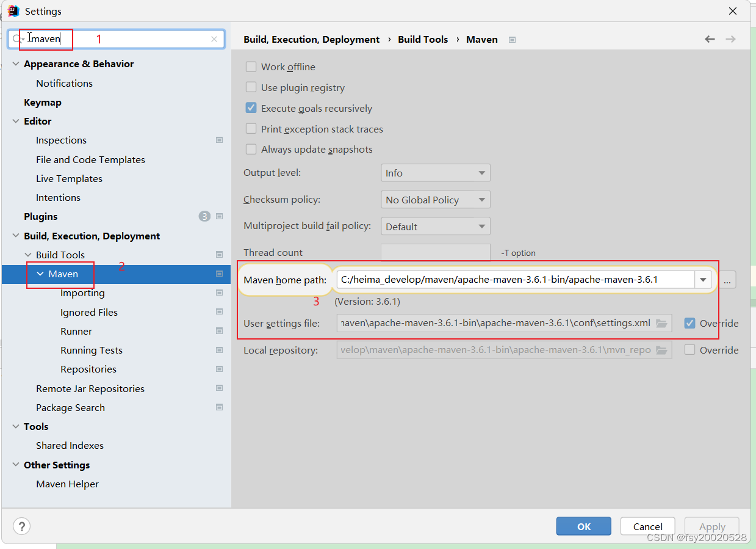Open the Output level dropdown
Viewport: 756px width, 549px height.
click(436, 173)
